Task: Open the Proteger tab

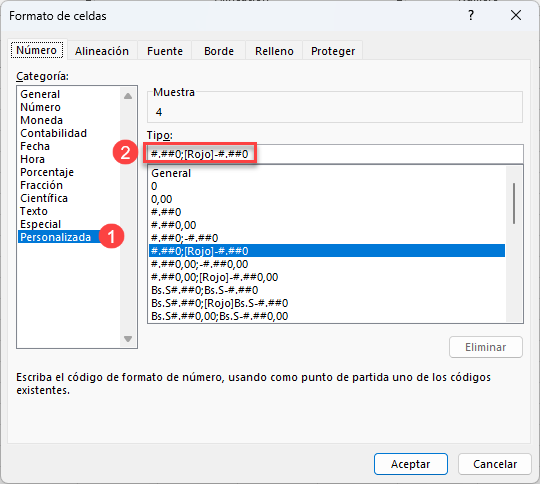Action: pyautogui.click(x=333, y=51)
